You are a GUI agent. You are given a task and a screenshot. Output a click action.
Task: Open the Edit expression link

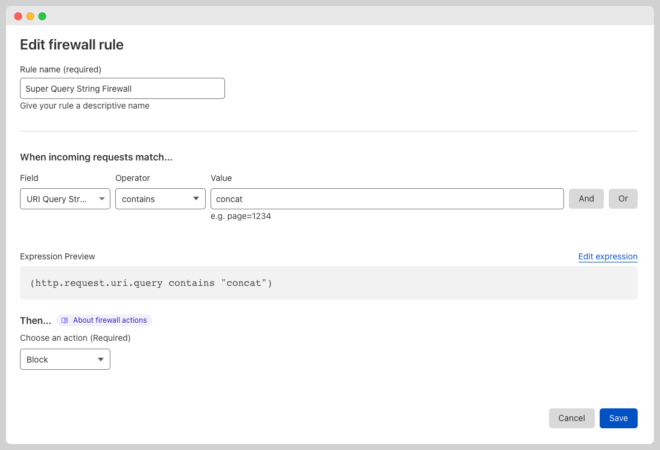(607, 256)
